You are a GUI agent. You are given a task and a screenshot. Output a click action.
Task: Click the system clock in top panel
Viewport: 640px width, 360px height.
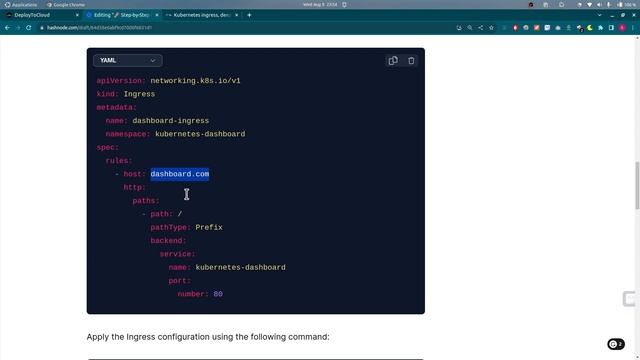tap(320, 4)
